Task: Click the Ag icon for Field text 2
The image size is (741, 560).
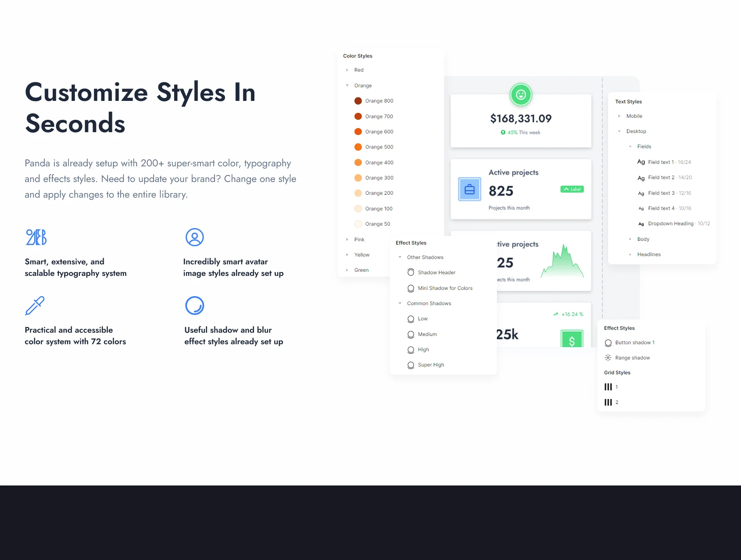Action: click(641, 178)
